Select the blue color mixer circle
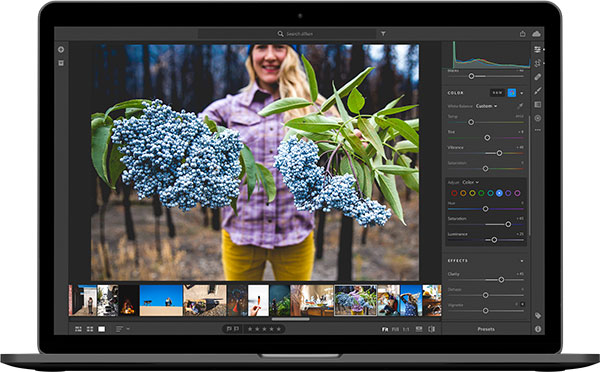Image resolution: width=600 pixels, height=372 pixels. tap(499, 193)
